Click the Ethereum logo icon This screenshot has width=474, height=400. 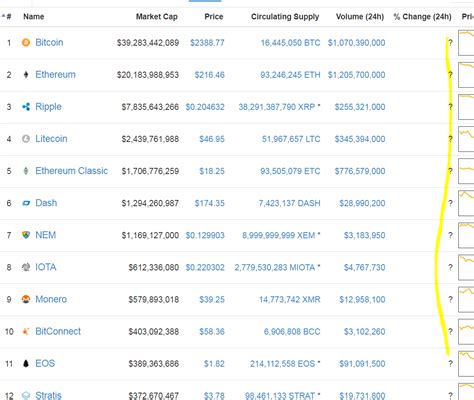(26, 74)
